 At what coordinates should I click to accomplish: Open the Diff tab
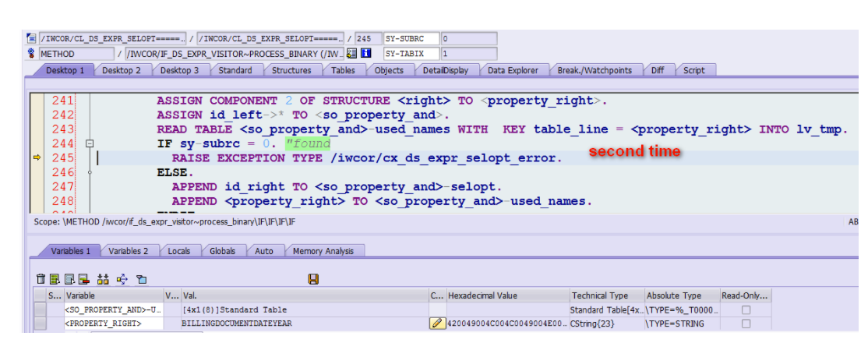(x=657, y=70)
